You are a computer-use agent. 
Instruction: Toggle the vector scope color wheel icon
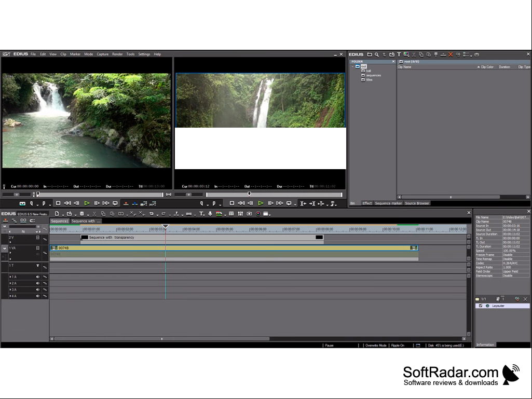258,214
